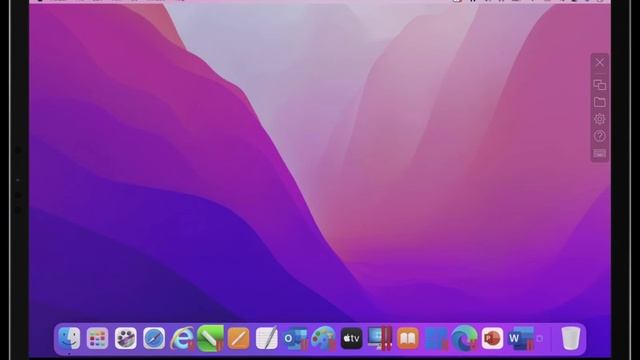This screenshot has height=360, width=640.
Task: Launch Safari from the dock
Action: 154,338
